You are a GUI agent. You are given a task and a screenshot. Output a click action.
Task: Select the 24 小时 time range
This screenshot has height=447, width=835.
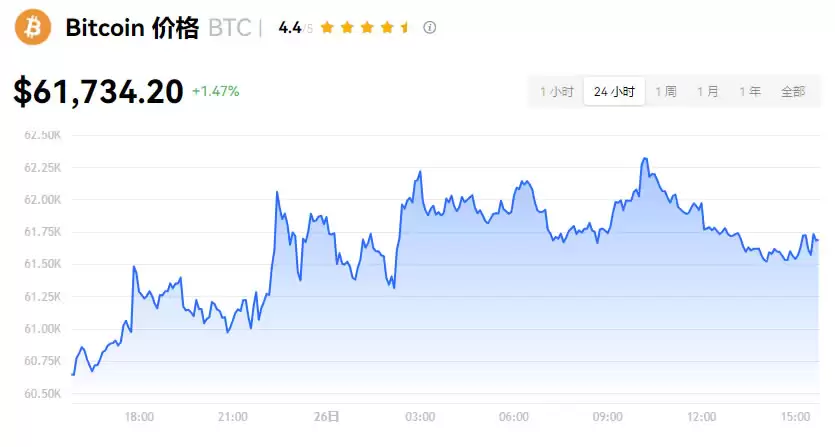(x=614, y=91)
